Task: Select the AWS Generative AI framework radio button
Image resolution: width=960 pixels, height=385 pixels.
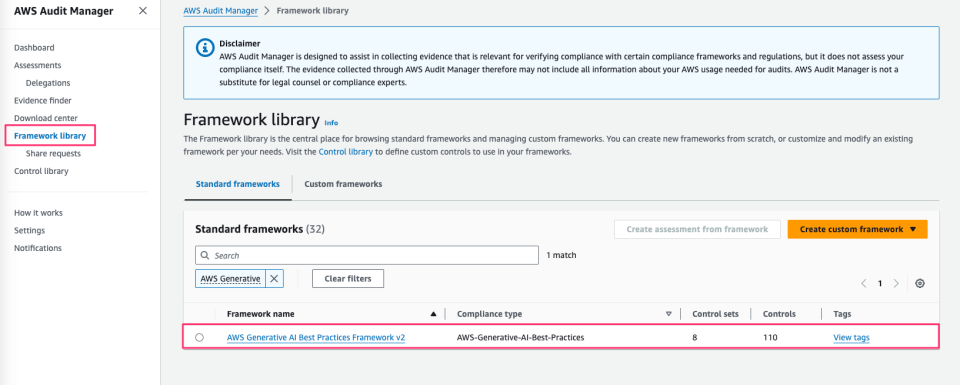Action: [x=200, y=337]
